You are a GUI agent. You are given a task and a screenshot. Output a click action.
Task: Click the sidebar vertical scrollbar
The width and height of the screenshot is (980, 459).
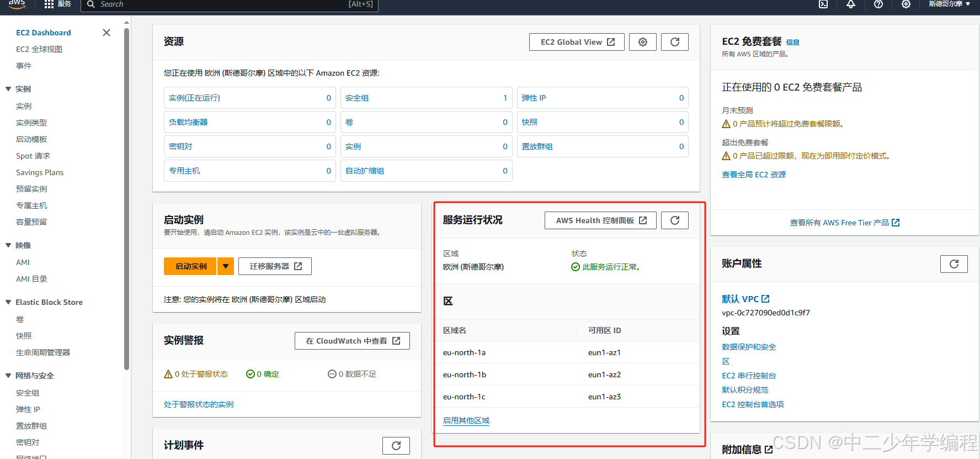127,199
